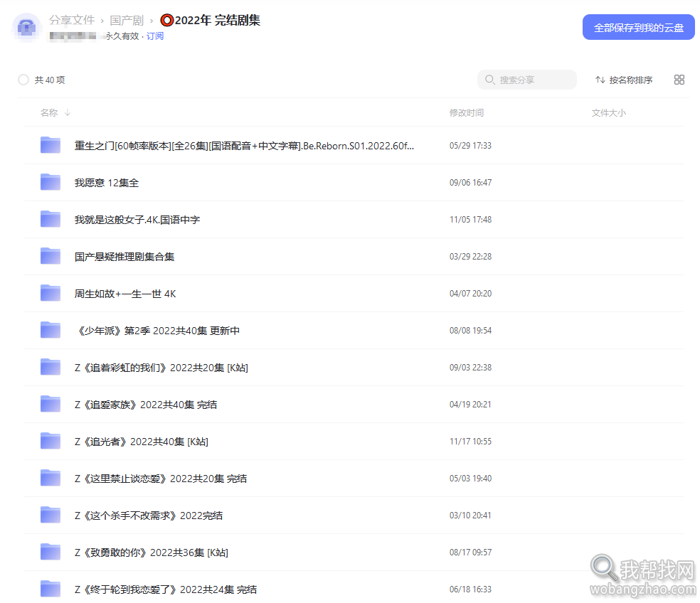Open the Z《追爱家族》 folder icon
Viewport: 700px width, 603px height.
51,405
